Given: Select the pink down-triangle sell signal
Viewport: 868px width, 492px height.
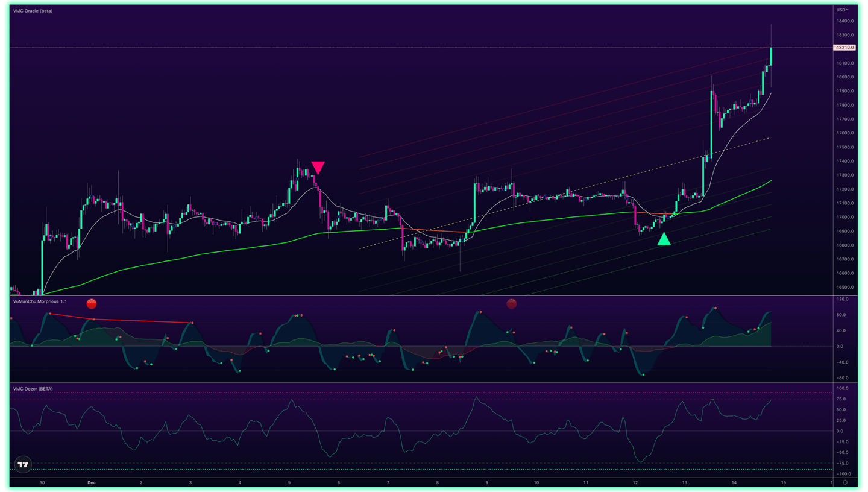Looking at the screenshot, I should (318, 168).
